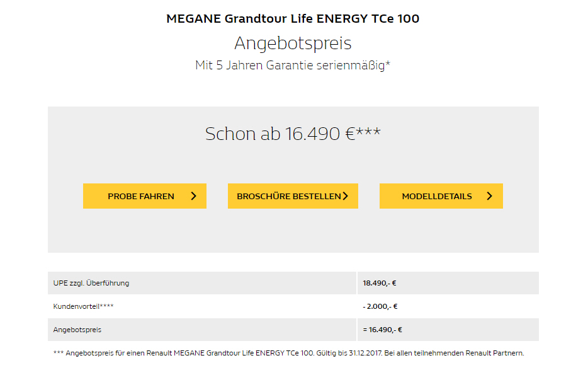This screenshot has width=588, height=387.
Task: Click the 5 Jahren Garantie subtitle
Action: [x=293, y=66]
